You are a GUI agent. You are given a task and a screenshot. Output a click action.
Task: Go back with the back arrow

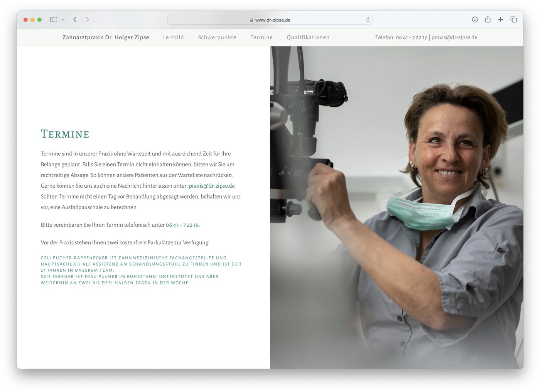75,20
